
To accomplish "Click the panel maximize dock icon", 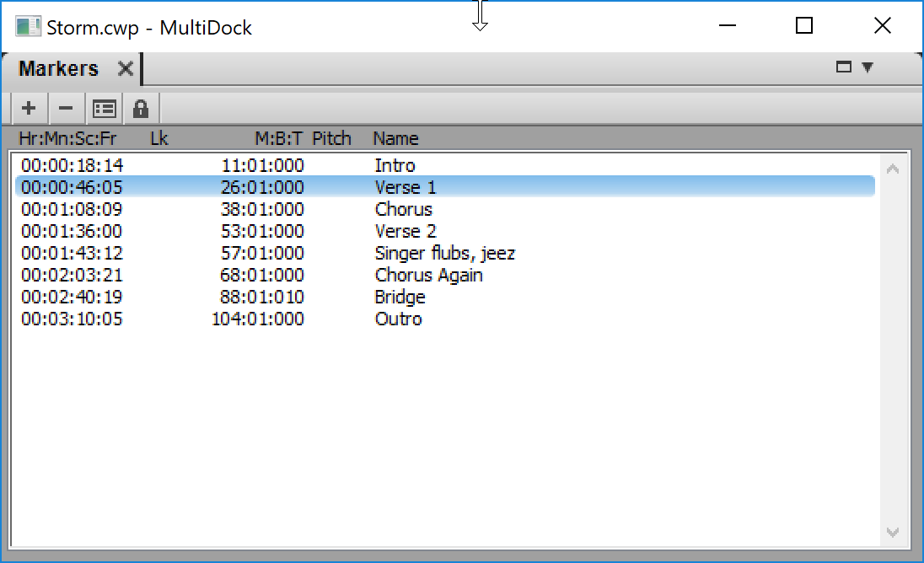I will click(843, 67).
